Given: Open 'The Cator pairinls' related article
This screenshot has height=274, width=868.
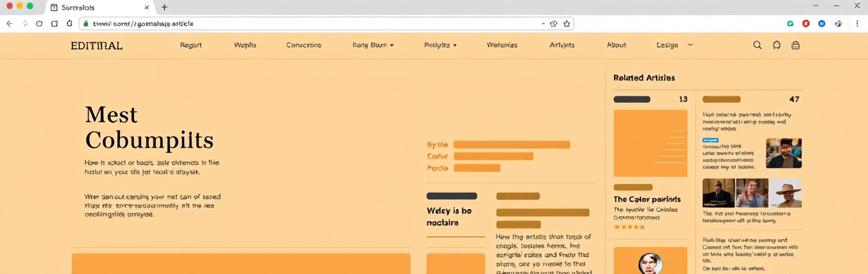Looking at the screenshot, I should [x=647, y=199].
